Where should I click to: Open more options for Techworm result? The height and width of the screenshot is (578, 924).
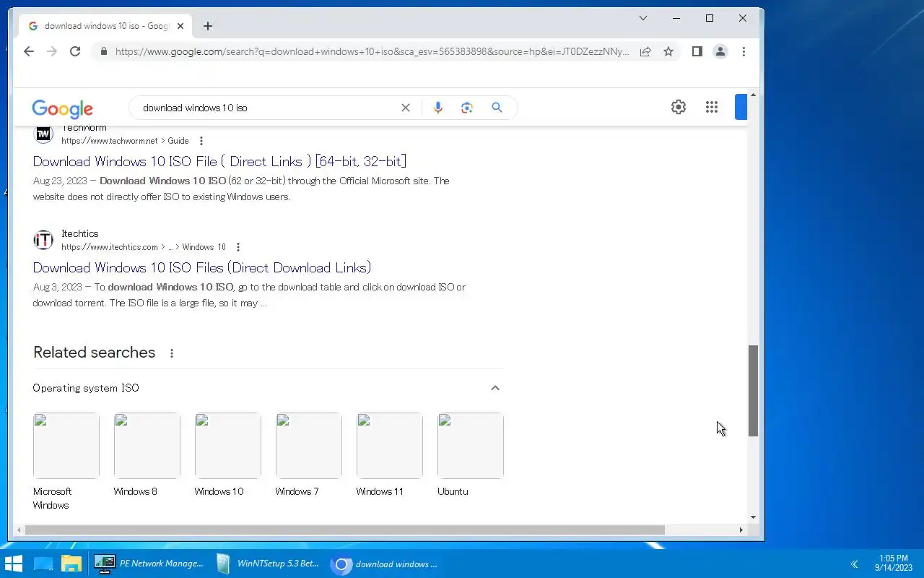[201, 141]
